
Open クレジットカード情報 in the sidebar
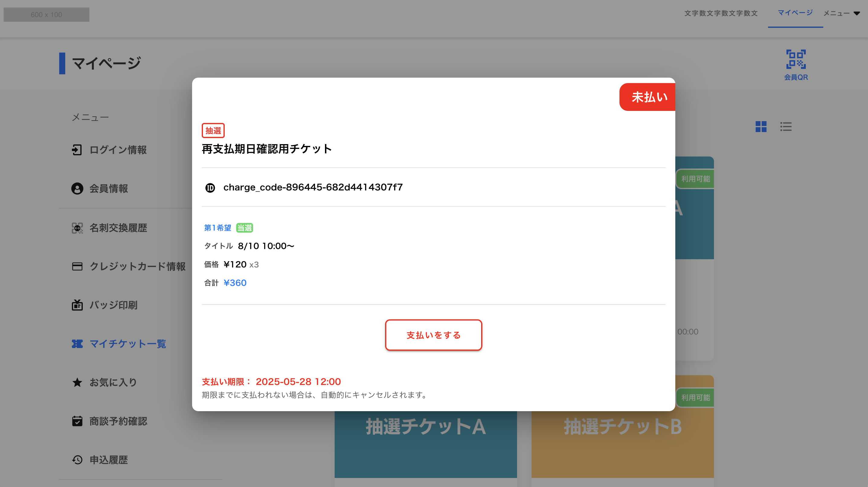point(137,266)
